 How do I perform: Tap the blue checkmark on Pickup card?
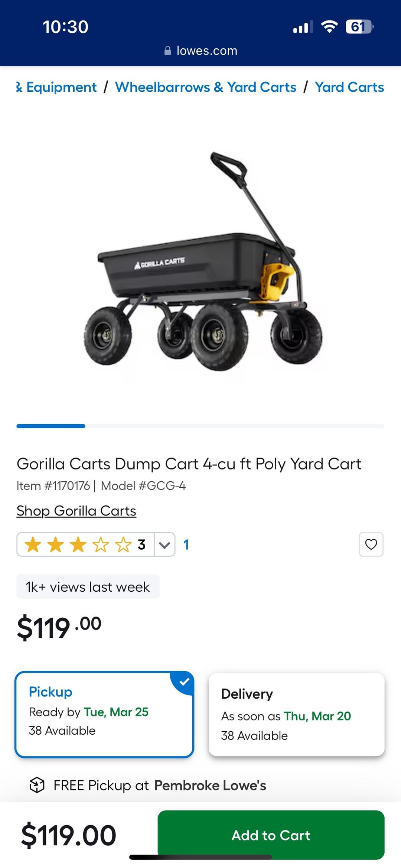[x=184, y=682]
